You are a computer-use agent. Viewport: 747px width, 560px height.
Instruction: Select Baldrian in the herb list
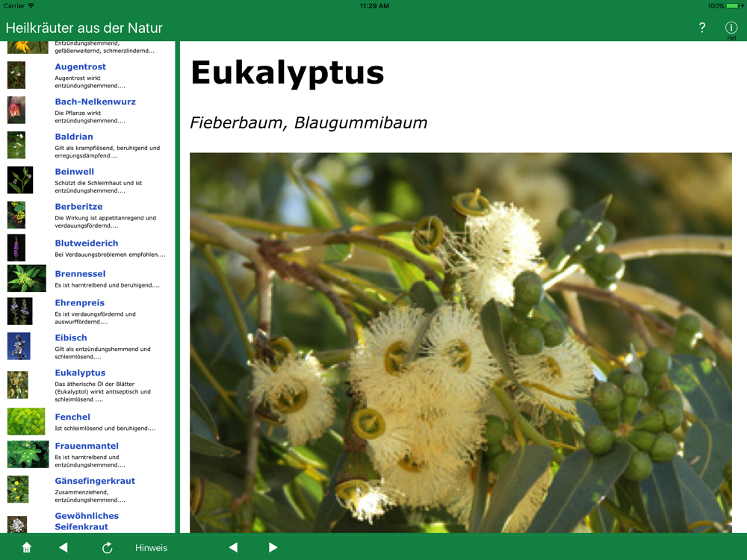pyautogui.click(x=74, y=137)
